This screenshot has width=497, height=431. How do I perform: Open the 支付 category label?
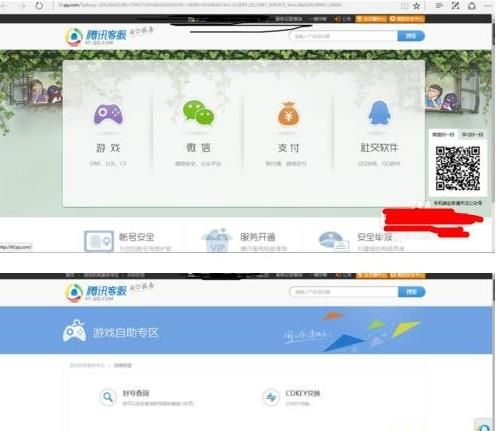point(289,147)
